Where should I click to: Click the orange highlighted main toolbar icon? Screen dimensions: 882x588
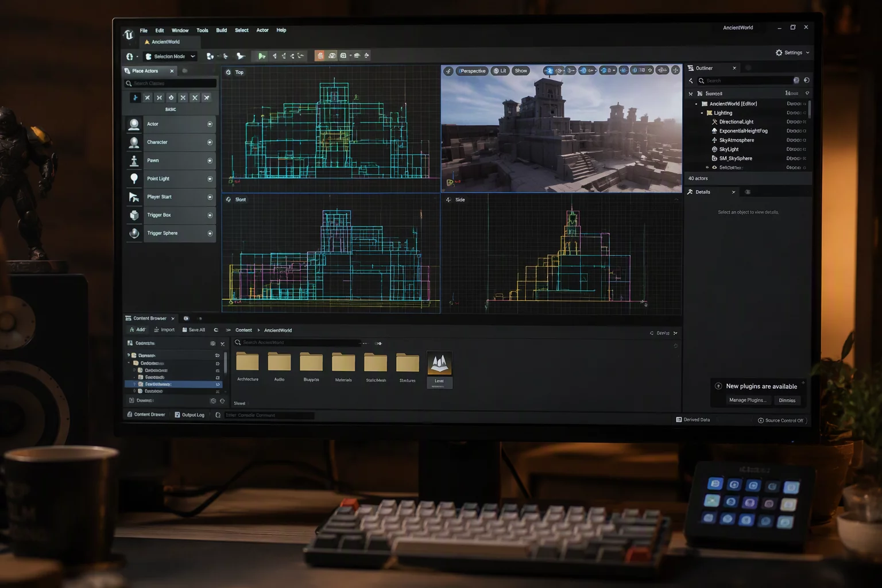[320, 56]
